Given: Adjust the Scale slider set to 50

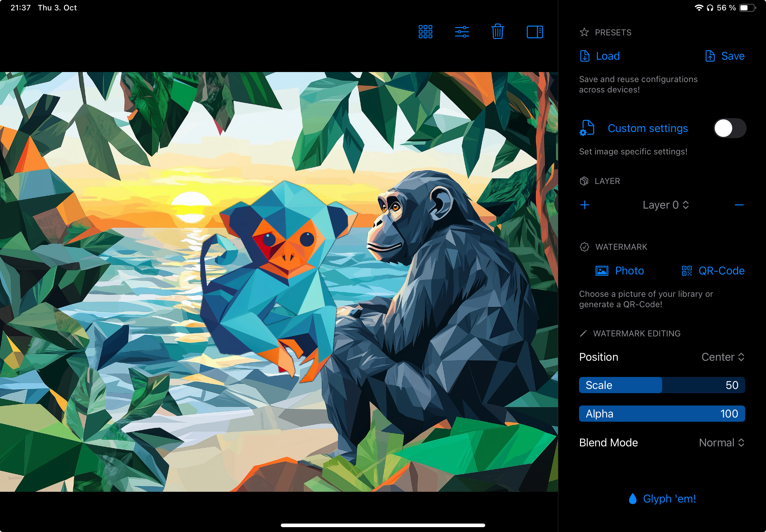Looking at the screenshot, I should (x=662, y=385).
